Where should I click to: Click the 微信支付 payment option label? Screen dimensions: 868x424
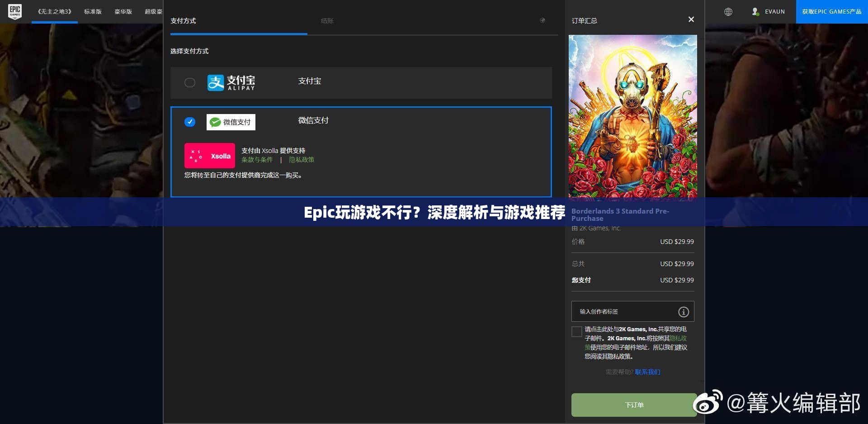313,120
